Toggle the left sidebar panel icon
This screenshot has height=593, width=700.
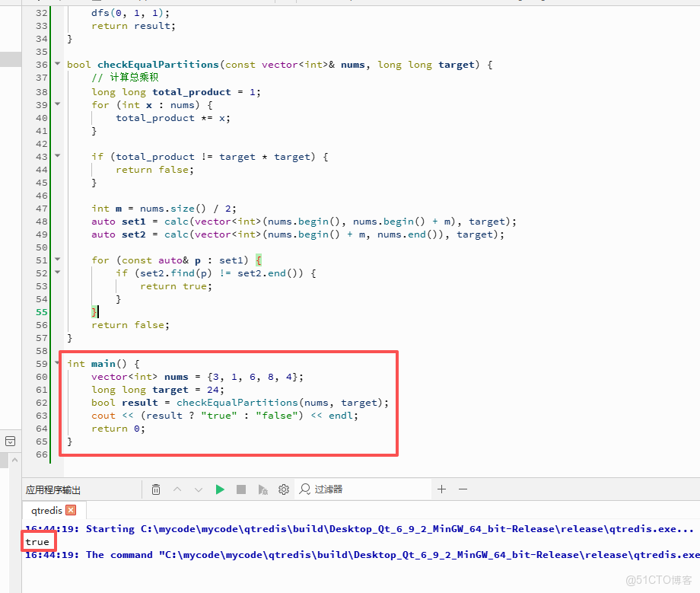pyautogui.click(x=10, y=442)
